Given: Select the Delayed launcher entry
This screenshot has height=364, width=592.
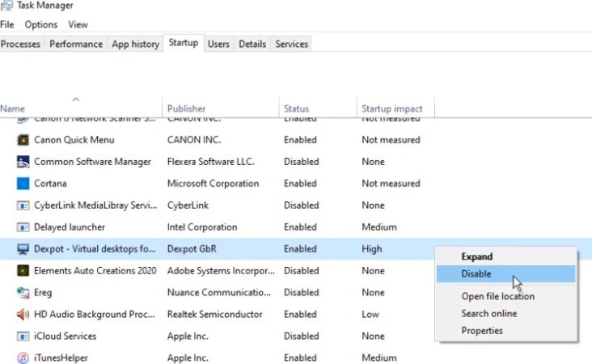Looking at the screenshot, I should click(70, 227).
